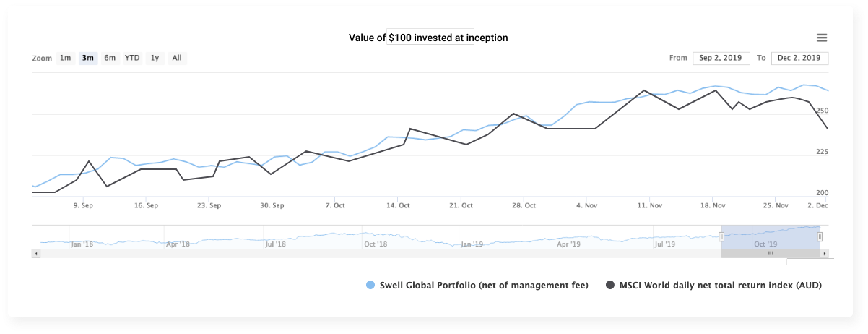Toggle MSCI World index series visibility

721,286
